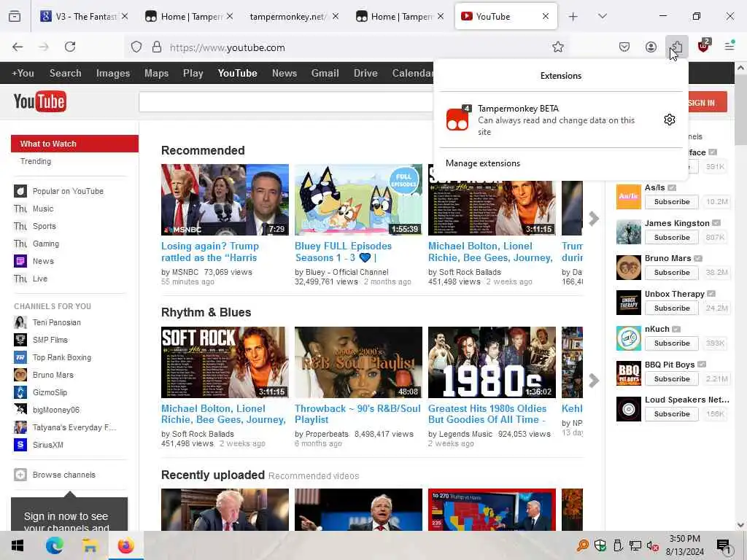This screenshot has width=747, height=560.
Task: Open Tatyana's Everyday F... channel
Action: pyautogui.click(x=74, y=427)
